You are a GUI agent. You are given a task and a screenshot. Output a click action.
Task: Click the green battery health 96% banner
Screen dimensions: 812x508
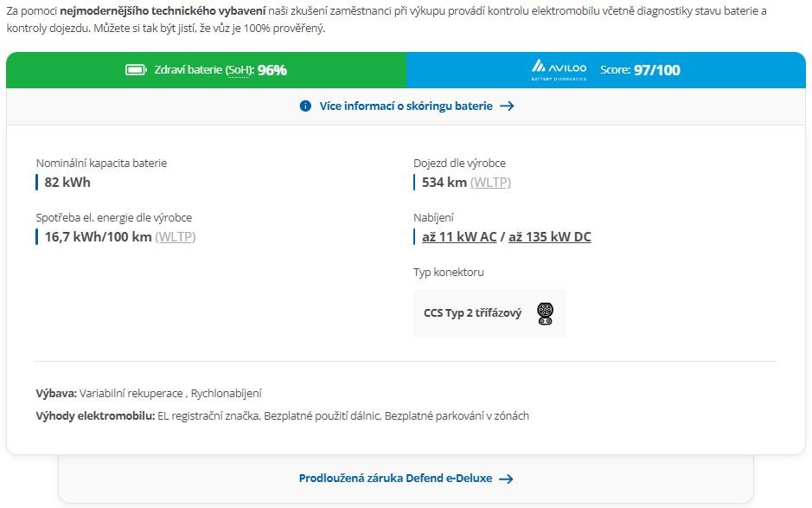pyautogui.click(x=206, y=70)
